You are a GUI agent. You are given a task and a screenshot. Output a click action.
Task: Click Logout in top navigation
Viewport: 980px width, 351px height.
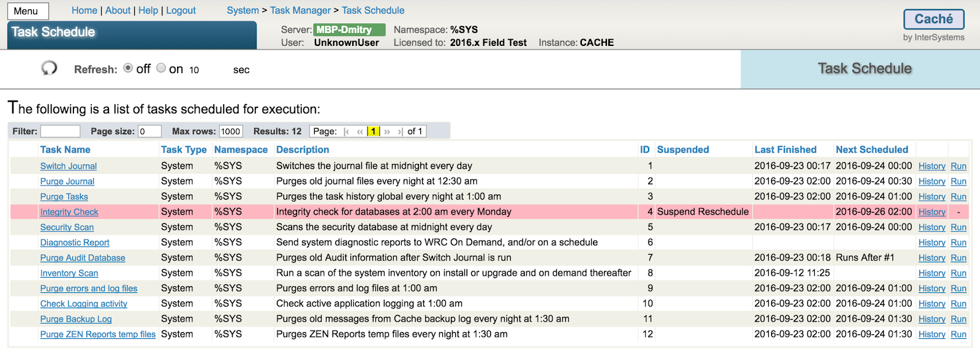[181, 10]
